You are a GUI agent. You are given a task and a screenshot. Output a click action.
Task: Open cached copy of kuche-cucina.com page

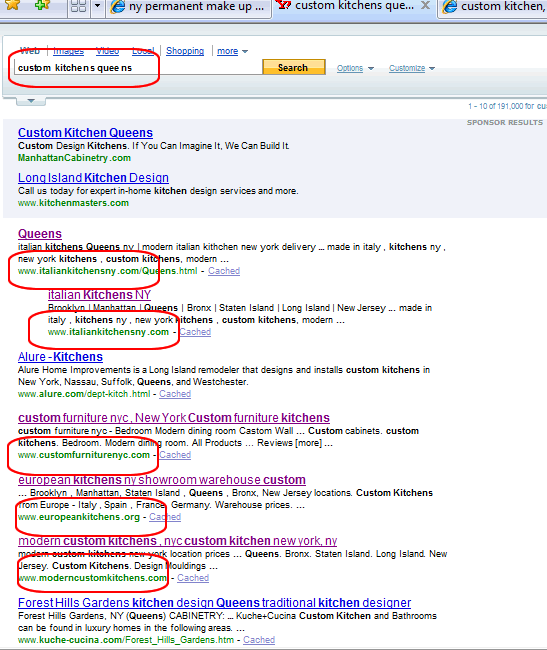tap(259, 640)
